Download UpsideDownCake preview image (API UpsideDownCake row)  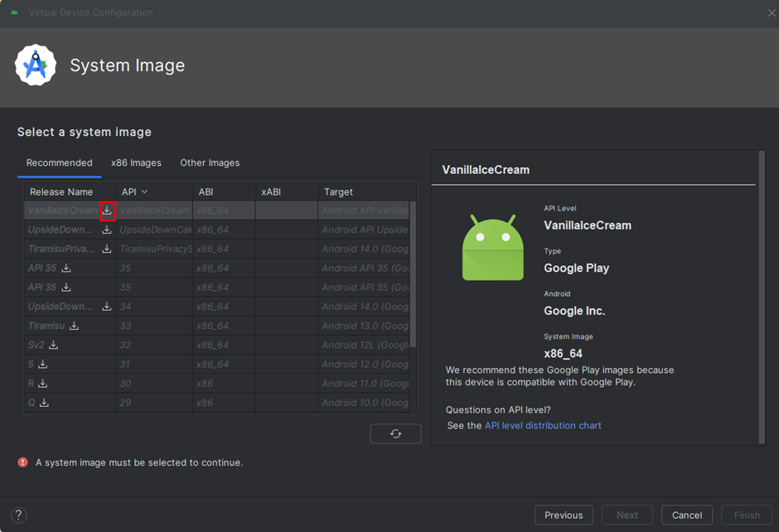(x=107, y=230)
